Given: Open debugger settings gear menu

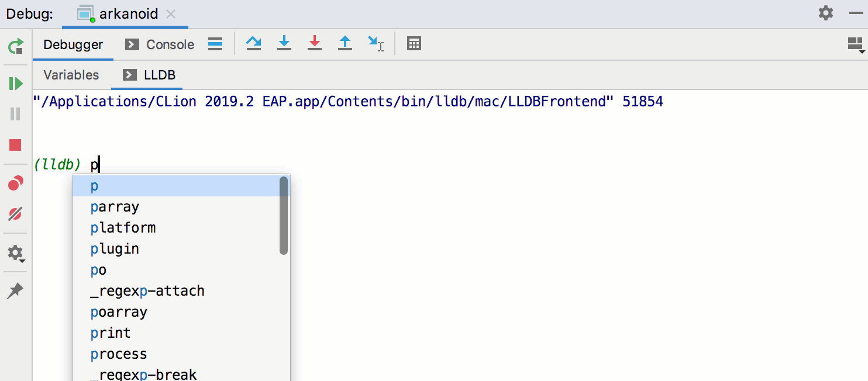Looking at the screenshot, I should click(16, 253).
